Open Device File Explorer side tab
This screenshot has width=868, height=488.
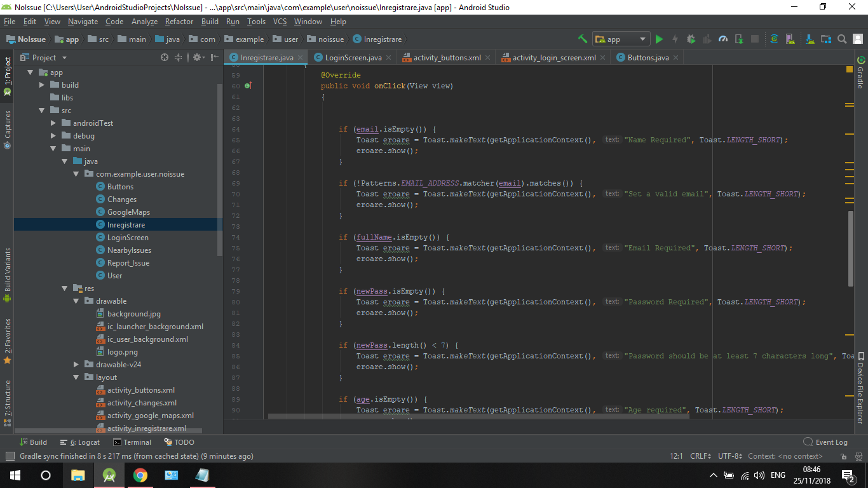tap(861, 388)
